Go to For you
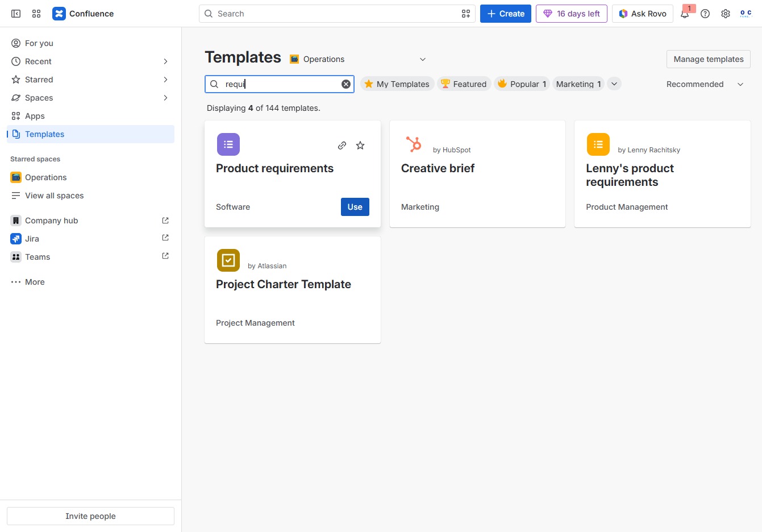Screen dimensions: 762x532 tap(91, 43)
